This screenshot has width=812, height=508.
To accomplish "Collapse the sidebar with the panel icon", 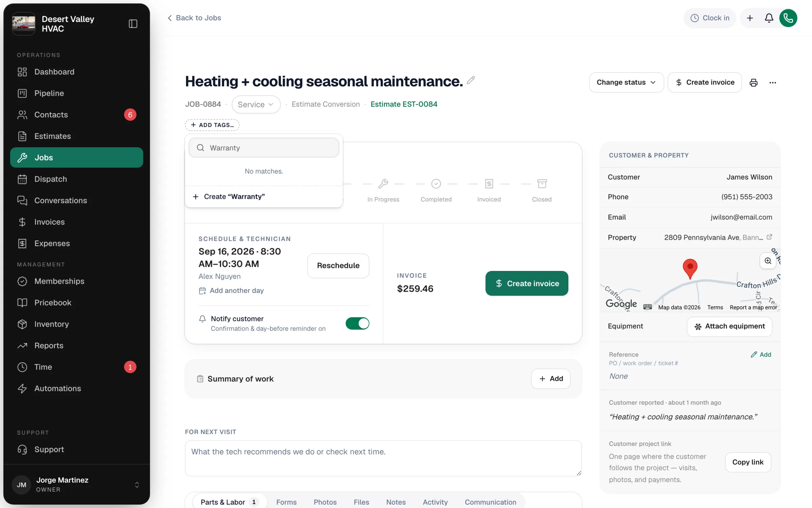I will tap(133, 24).
